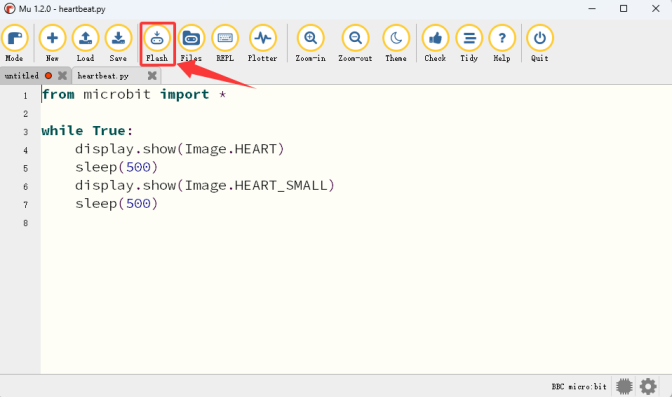Tidy the code formatting
This screenshot has height=398, width=672.
469,43
